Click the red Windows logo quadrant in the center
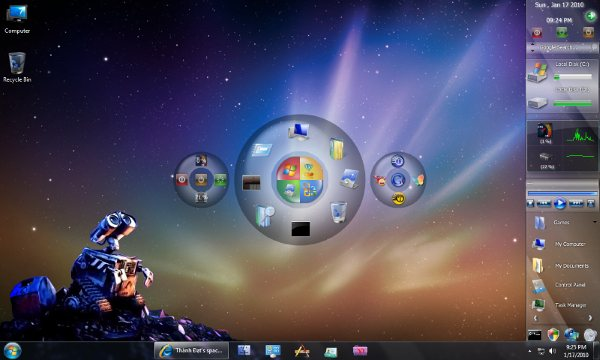The width and height of the screenshot is (600, 360). point(288,168)
